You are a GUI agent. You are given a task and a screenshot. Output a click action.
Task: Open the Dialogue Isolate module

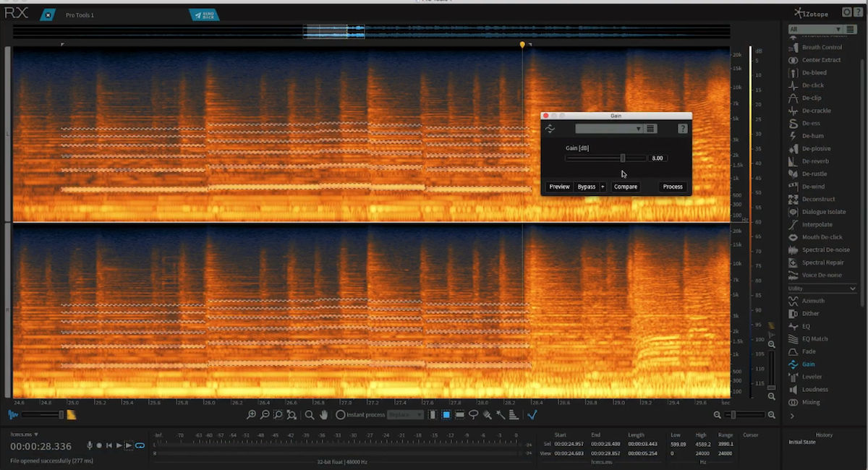pyautogui.click(x=823, y=212)
